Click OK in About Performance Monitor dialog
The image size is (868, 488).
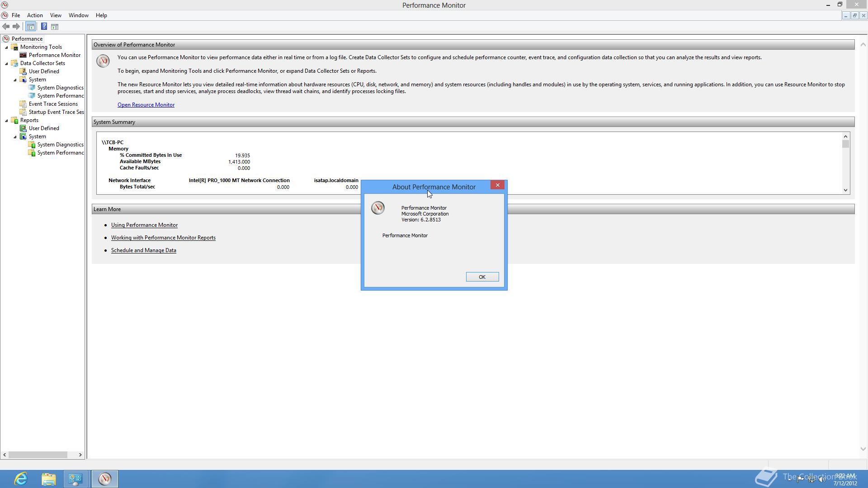pyautogui.click(x=482, y=277)
